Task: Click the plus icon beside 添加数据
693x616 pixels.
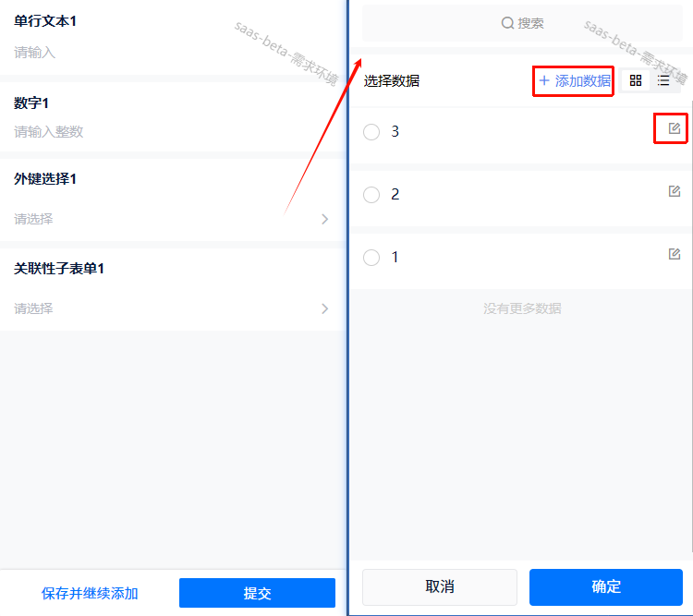Action: point(544,81)
